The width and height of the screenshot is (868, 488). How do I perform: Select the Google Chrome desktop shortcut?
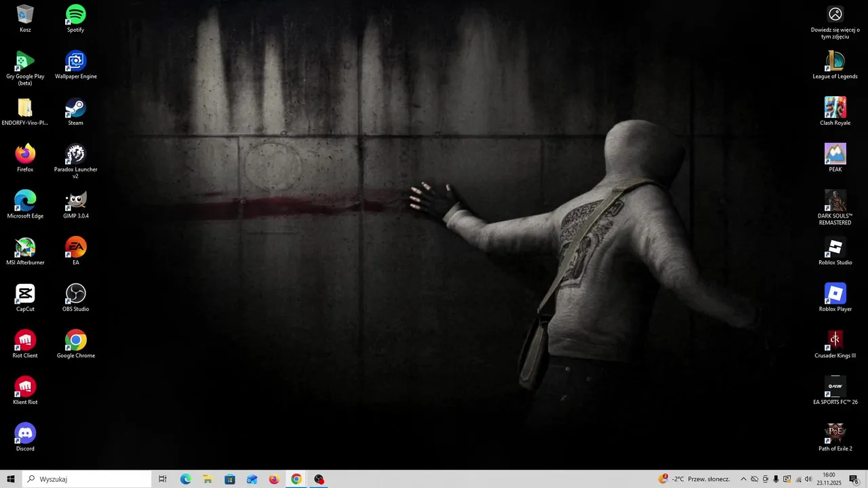pyautogui.click(x=75, y=344)
